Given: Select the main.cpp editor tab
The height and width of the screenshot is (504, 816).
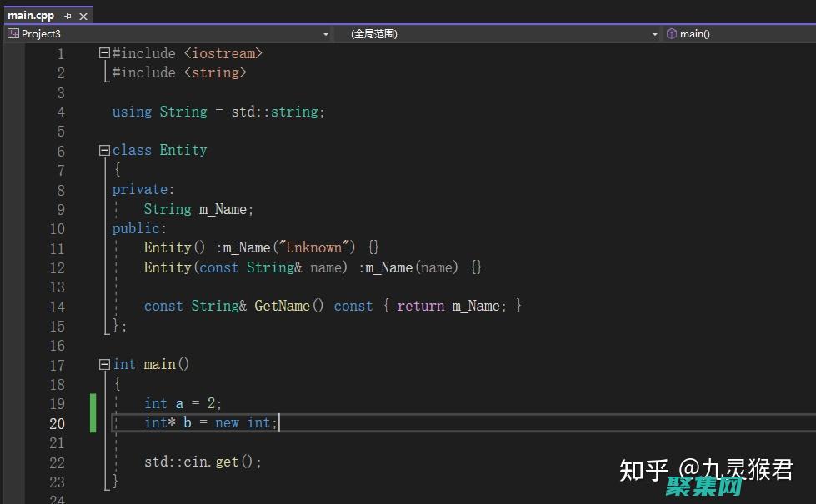Looking at the screenshot, I should point(33,15).
